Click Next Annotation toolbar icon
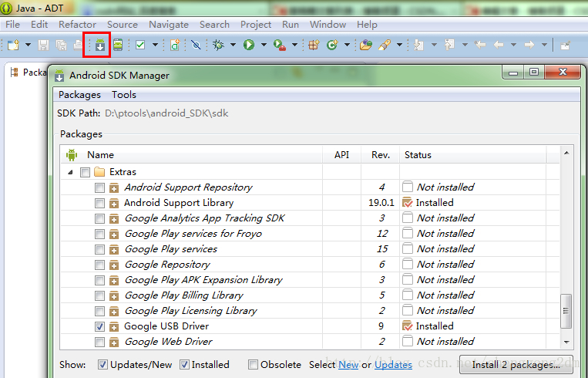This screenshot has height=378, width=588. (x=419, y=45)
